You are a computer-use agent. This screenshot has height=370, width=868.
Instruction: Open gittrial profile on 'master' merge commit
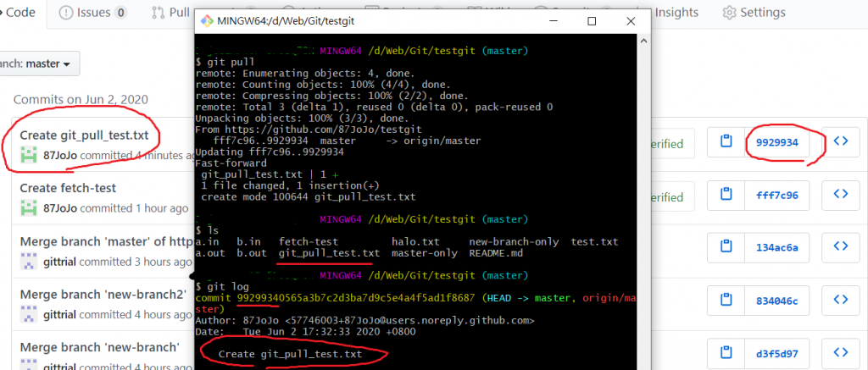[x=60, y=262]
